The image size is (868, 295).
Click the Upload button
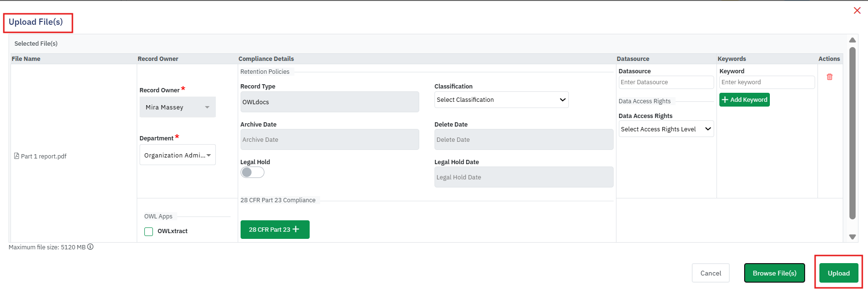(838, 273)
